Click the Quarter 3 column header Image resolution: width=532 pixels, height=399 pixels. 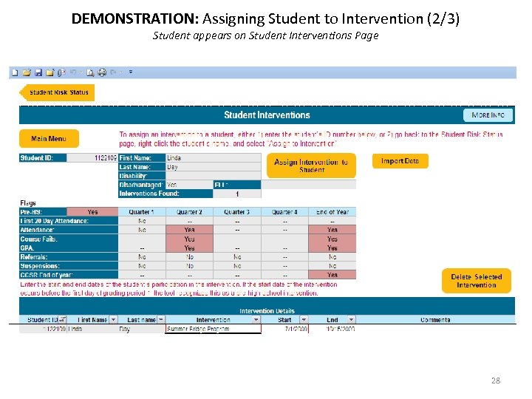[x=237, y=212]
